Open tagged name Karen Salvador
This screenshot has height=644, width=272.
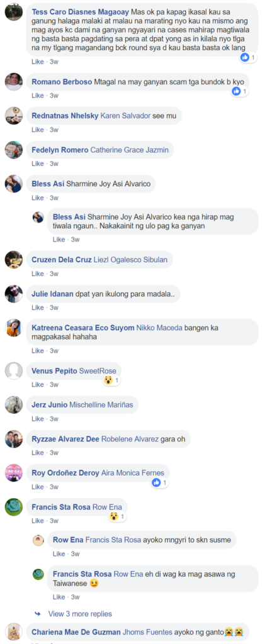[125, 116]
